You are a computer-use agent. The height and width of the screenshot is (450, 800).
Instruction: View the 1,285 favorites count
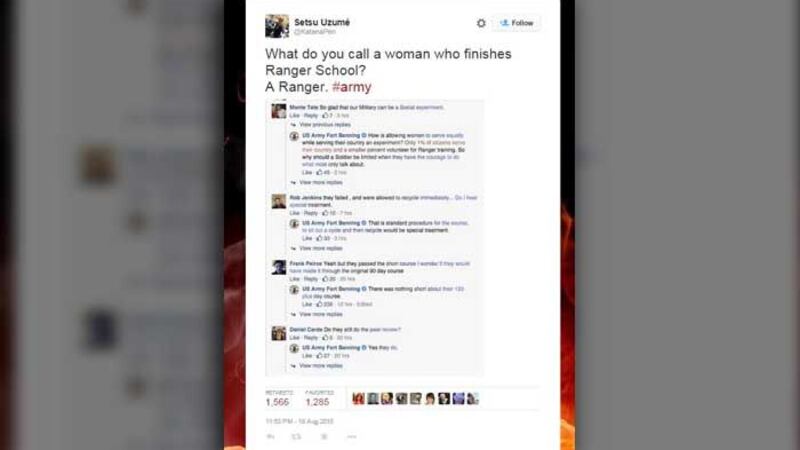click(x=317, y=402)
